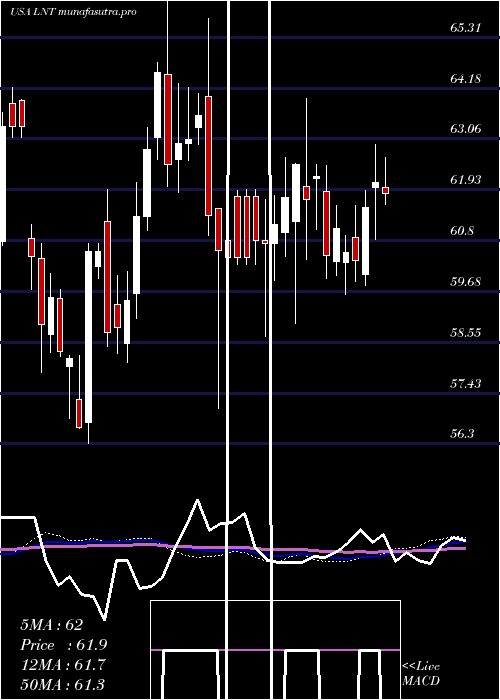Image resolution: width=500 pixels, height=700 pixels.
Task: Click the last red candlestick near 61.93
Action: [x=385, y=191]
